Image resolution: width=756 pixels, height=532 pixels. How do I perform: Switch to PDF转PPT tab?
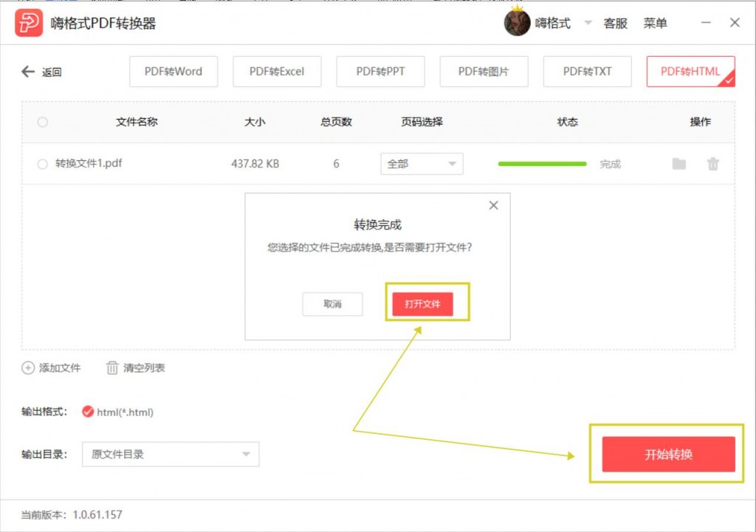pyautogui.click(x=380, y=72)
